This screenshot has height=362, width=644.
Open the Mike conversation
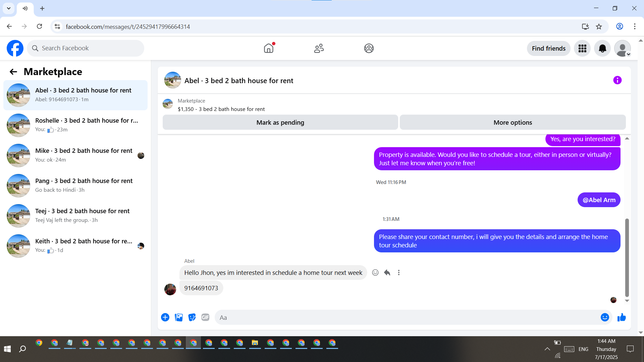[75, 156]
